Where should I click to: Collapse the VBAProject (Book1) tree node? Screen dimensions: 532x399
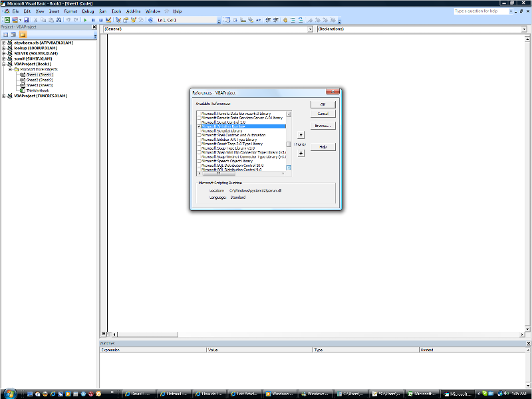tap(4, 65)
